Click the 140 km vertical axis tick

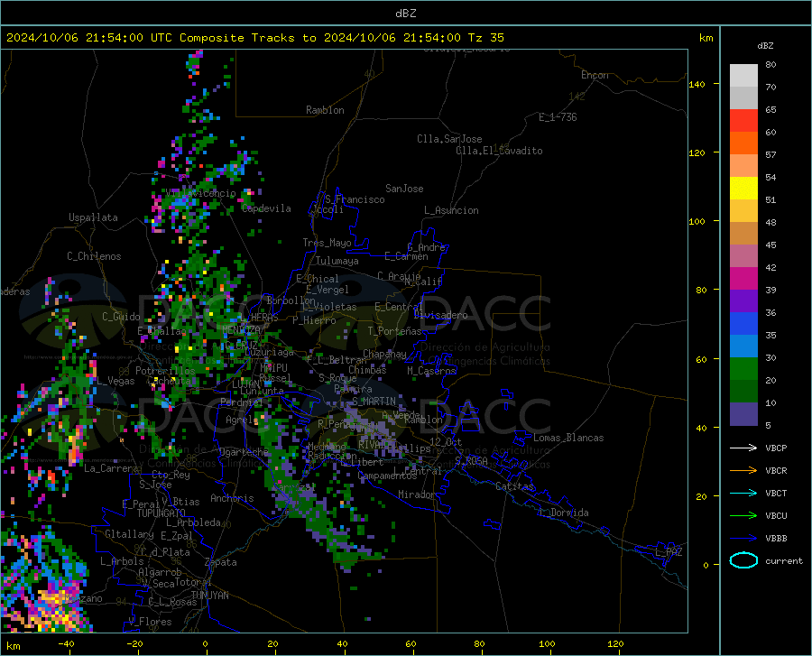(697, 84)
